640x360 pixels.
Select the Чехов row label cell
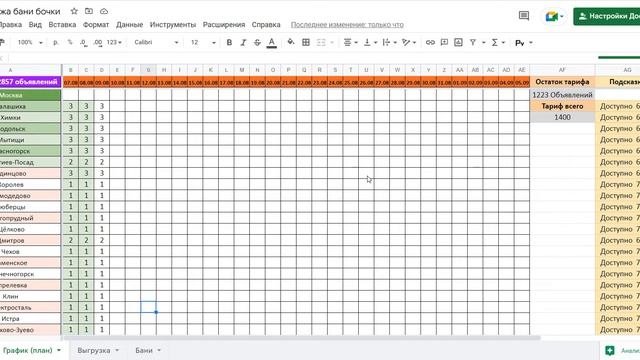coord(30,251)
